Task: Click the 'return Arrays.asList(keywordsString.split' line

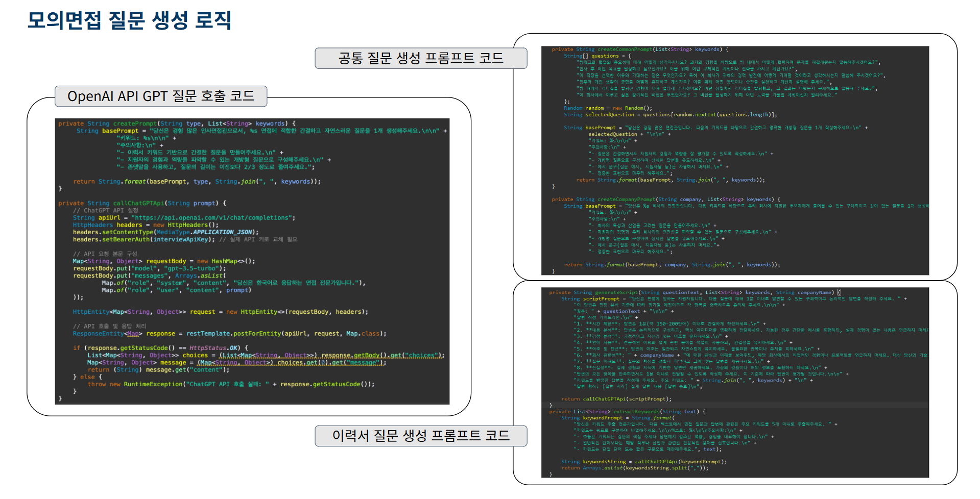Action: point(635,468)
